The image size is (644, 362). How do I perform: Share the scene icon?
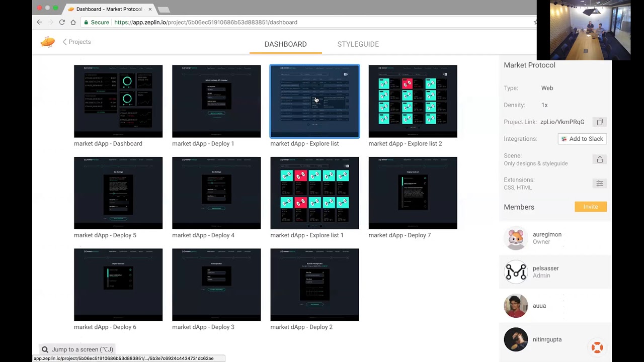(600, 159)
